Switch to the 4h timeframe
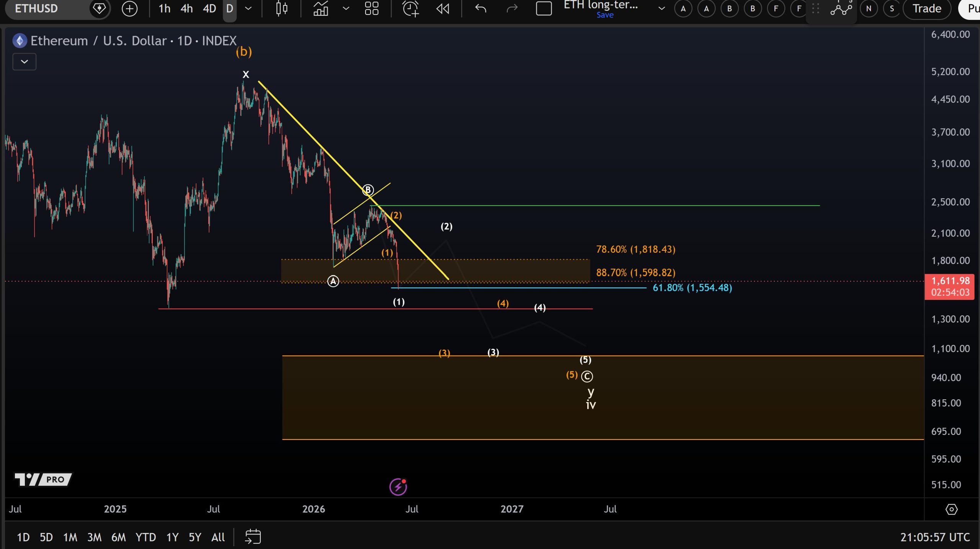The image size is (980, 549). click(186, 8)
